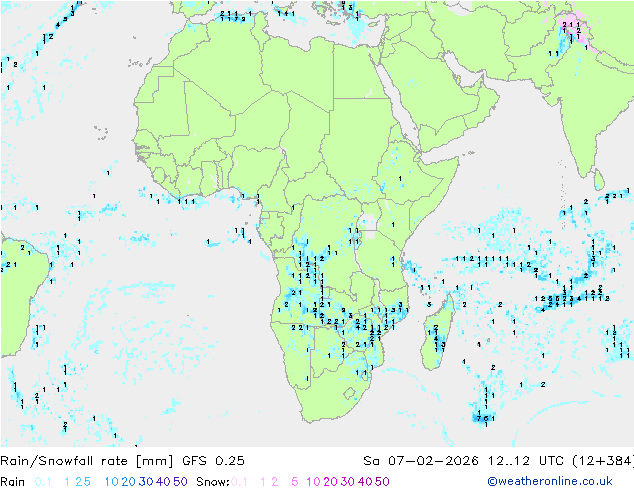Pick the Snow 50 legend value

pos(382,481)
